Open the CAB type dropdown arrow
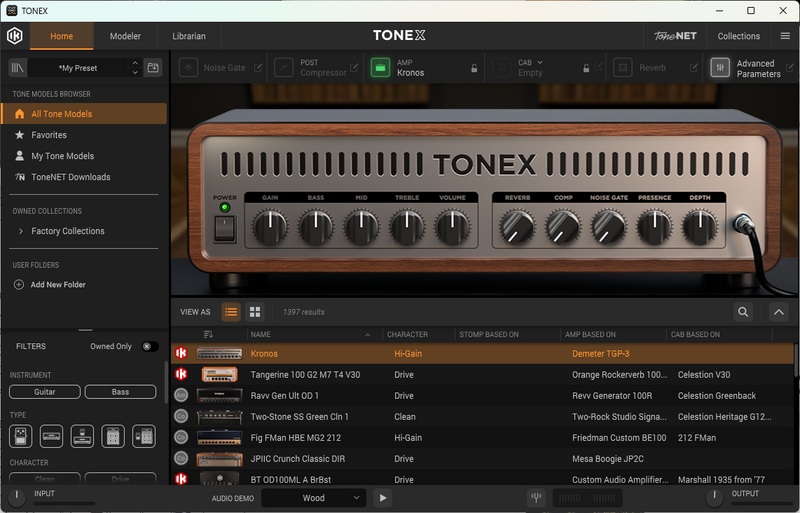800x513 pixels. point(540,62)
